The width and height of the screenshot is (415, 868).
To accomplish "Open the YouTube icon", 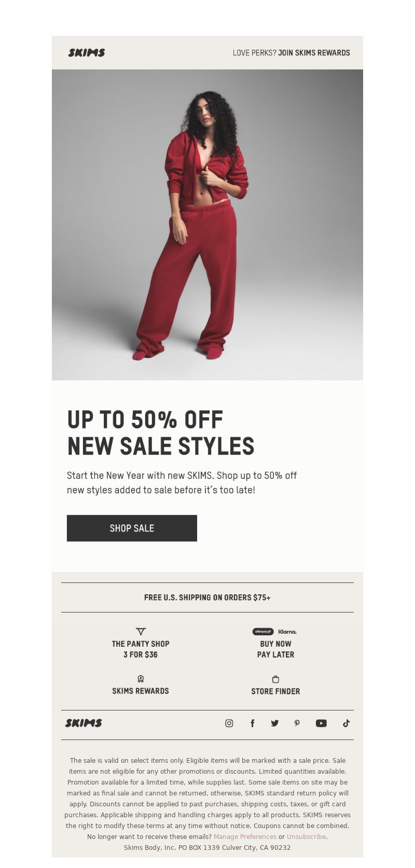I will [321, 723].
